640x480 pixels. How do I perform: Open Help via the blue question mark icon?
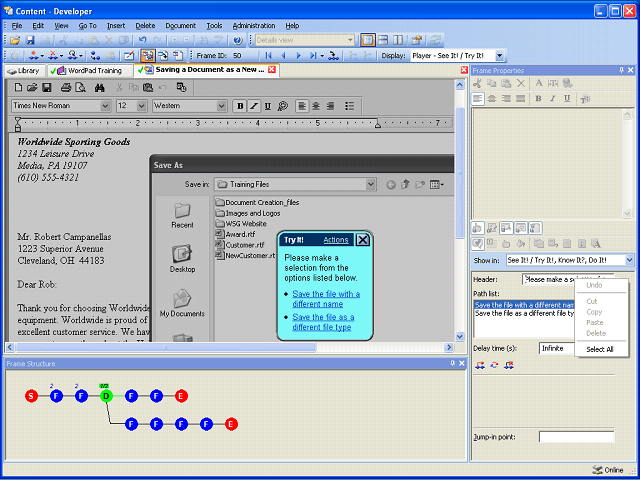pos(238,40)
